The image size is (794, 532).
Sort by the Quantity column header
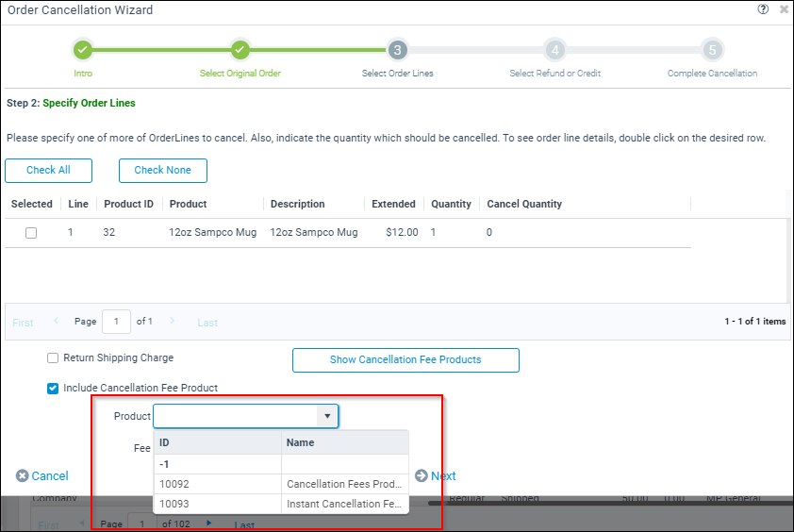pyautogui.click(x=451, y=204)
